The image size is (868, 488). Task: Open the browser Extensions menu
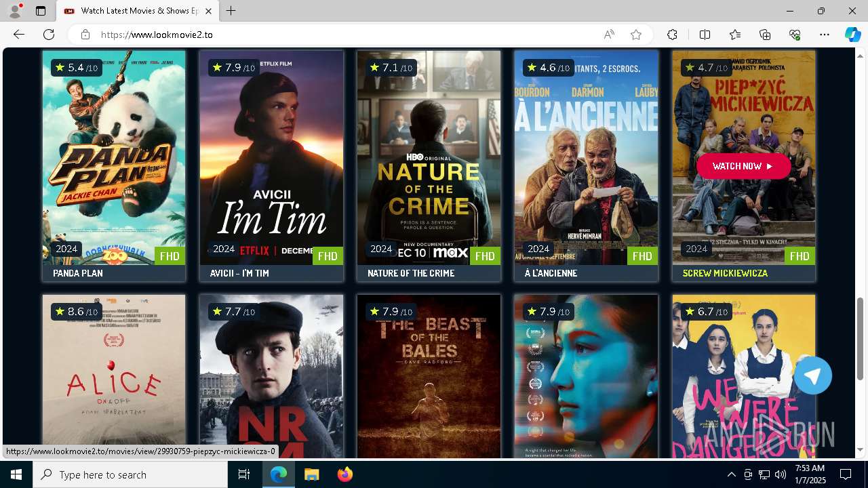672,35
